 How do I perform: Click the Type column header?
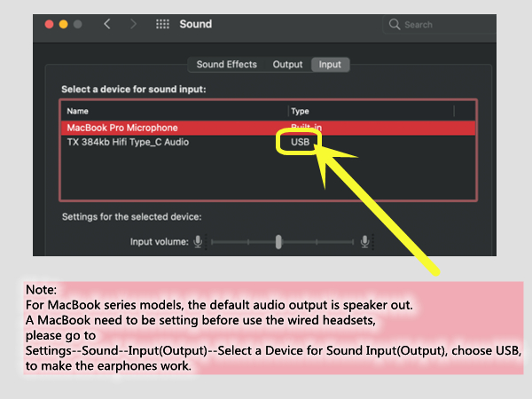click(x=300, y=112)
